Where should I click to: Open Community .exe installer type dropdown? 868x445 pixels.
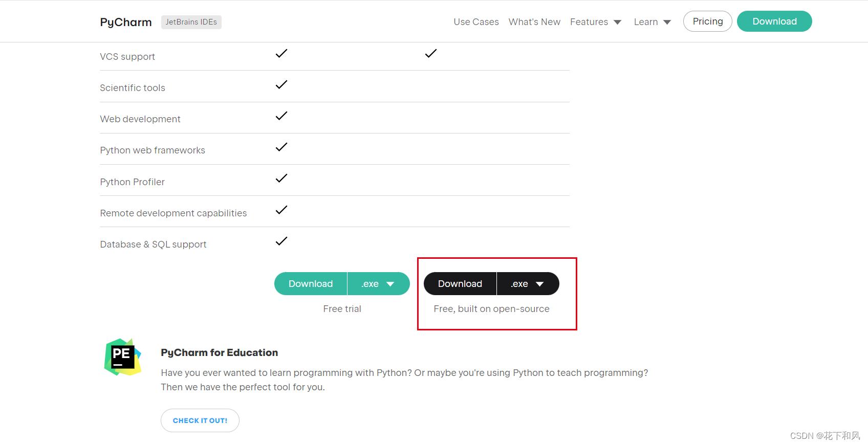(x=528, y=284)
